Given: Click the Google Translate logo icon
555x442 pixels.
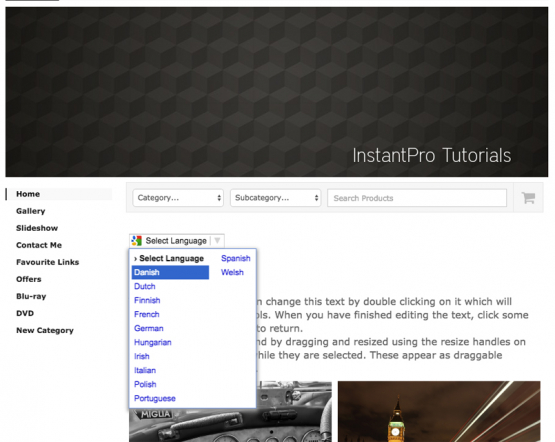Looking at the screenshot, I should [x=137, y=241].
